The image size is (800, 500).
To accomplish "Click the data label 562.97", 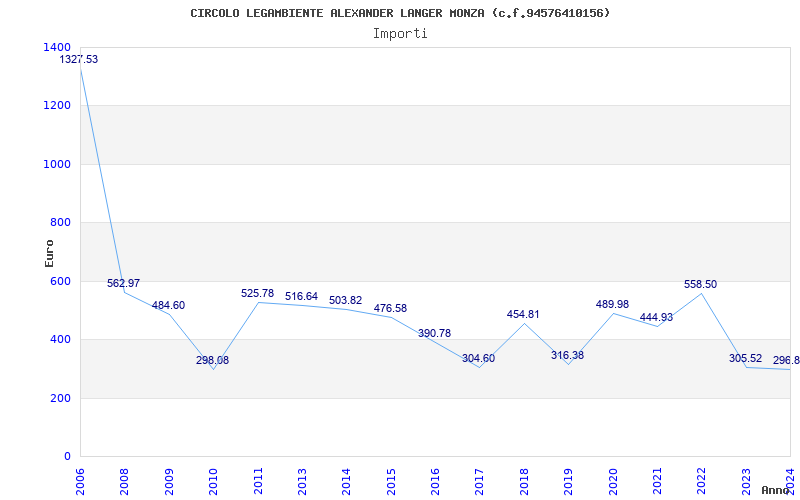I will (x=123, y=283).
